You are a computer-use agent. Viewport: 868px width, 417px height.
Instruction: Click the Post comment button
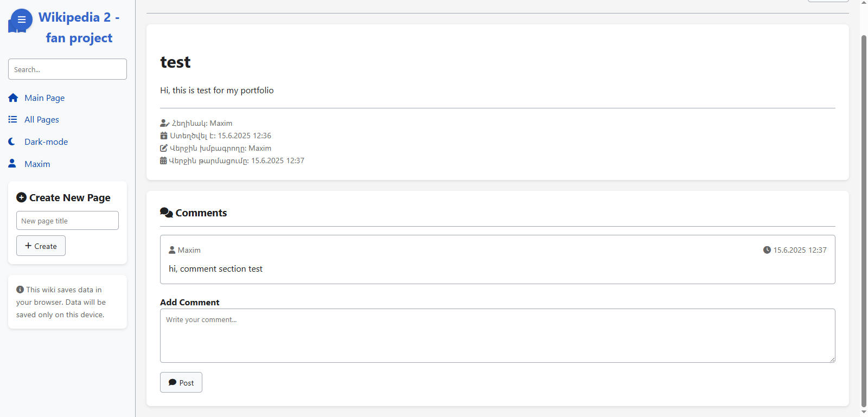point(181,382)
